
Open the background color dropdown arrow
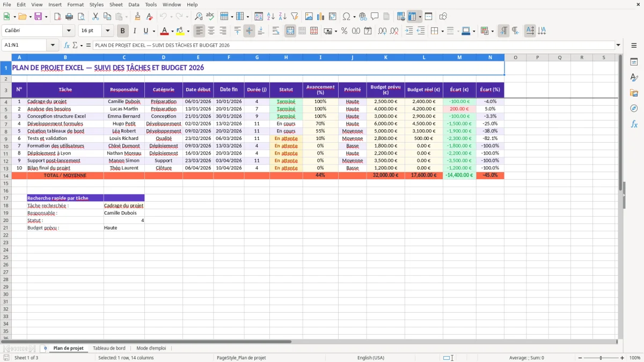[x=188, y=31]
